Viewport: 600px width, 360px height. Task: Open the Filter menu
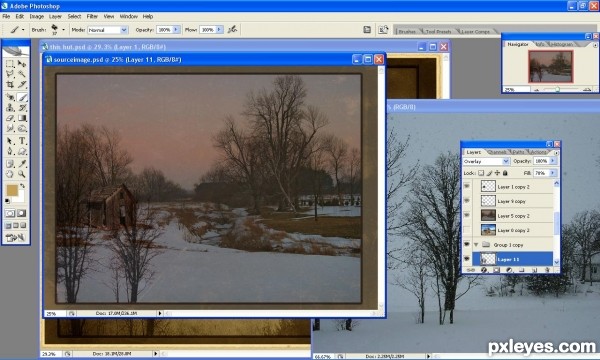[92, 16]
